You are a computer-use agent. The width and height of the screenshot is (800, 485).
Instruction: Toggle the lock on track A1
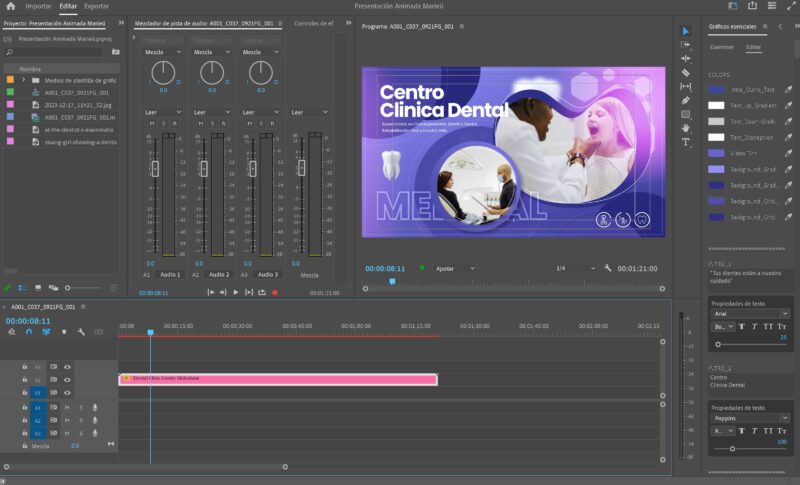coord(24,407)
